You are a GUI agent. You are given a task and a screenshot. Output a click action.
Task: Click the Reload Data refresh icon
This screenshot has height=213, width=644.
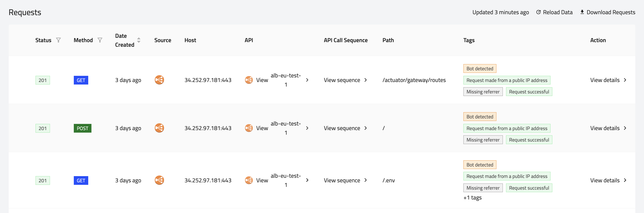click(x=539, y=12)
